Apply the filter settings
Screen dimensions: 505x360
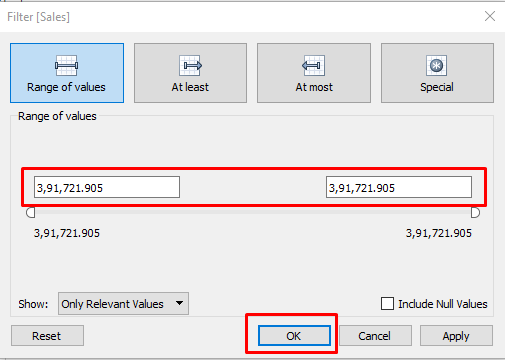[456, 336]
